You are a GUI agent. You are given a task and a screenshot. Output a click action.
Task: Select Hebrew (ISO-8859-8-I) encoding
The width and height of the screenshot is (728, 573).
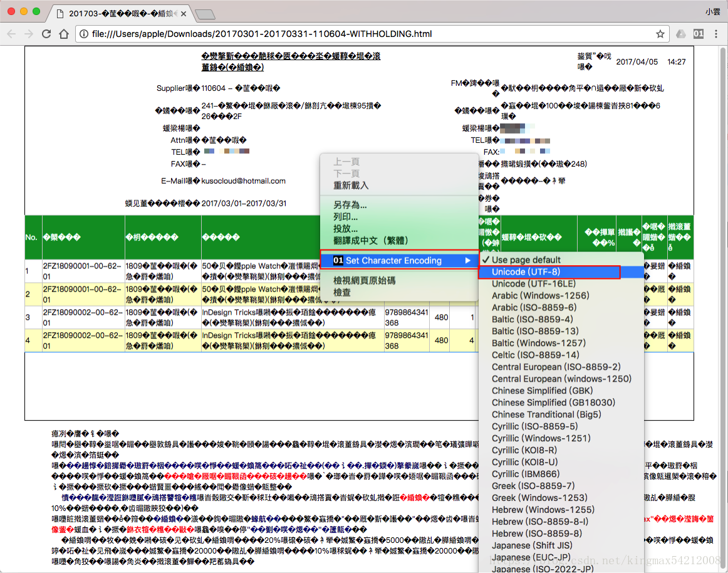click(x=561, y=522)
